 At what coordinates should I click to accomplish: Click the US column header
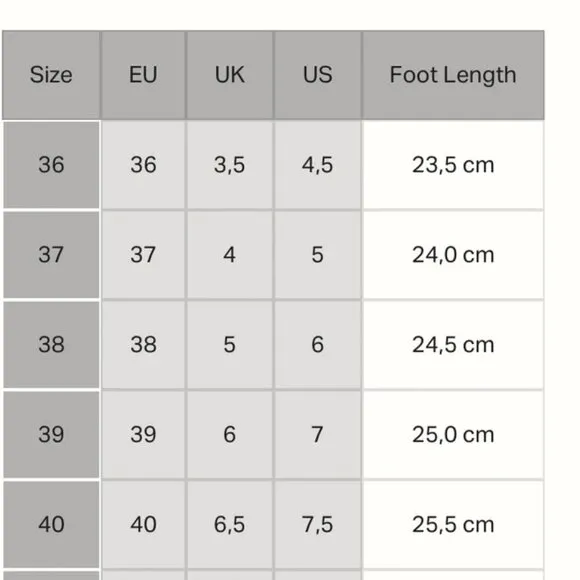pyautogui.click(x=318, y=75)
